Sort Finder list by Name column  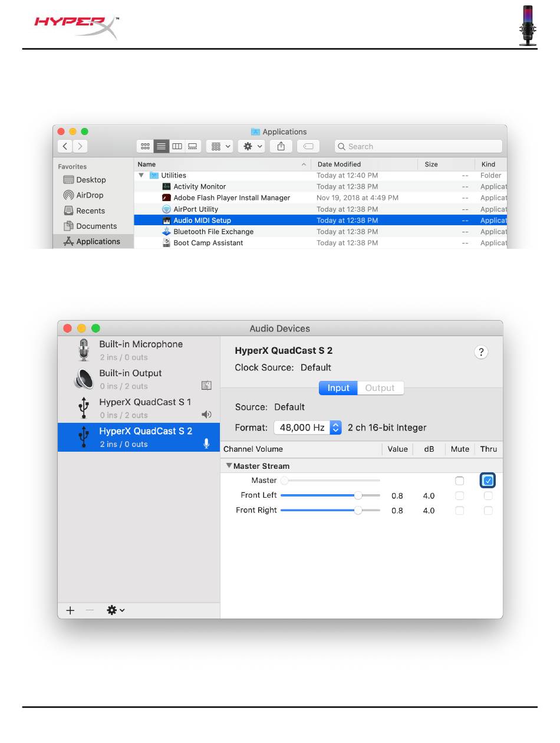point(223,164)
